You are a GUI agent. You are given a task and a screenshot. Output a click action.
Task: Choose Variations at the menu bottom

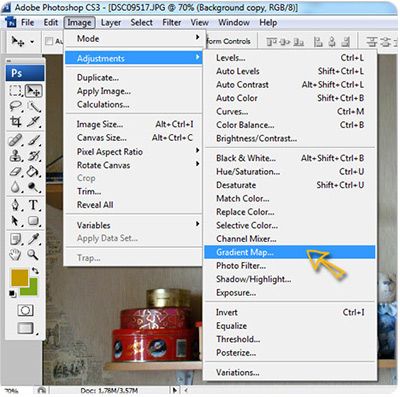click(289, 372)
